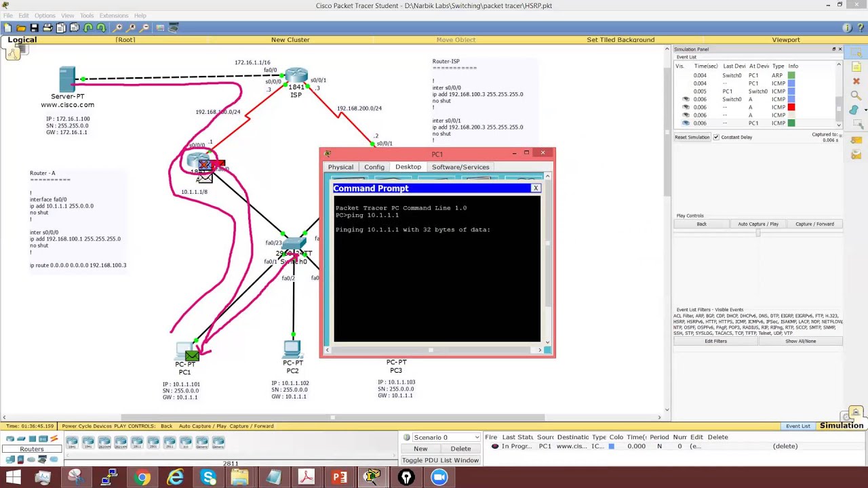Viewport: 868px width, 488px height.
Task: Click Capture / Forward in simulation panel
Action: [814, 224]
